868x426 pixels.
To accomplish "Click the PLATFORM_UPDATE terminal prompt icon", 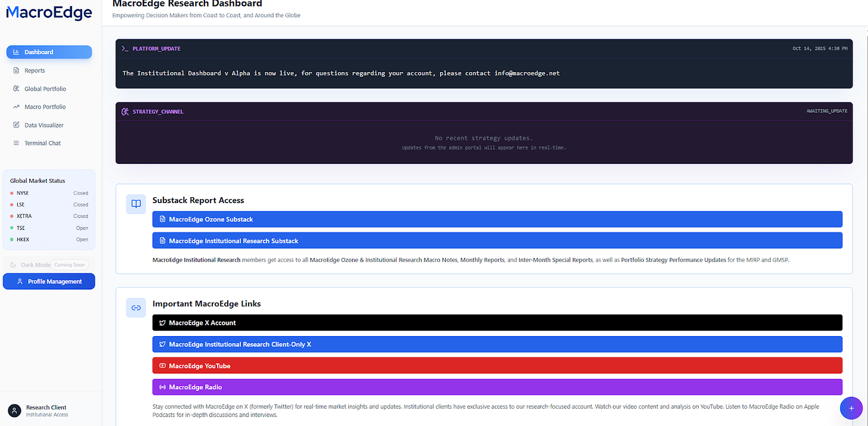I will pos(125,48).
